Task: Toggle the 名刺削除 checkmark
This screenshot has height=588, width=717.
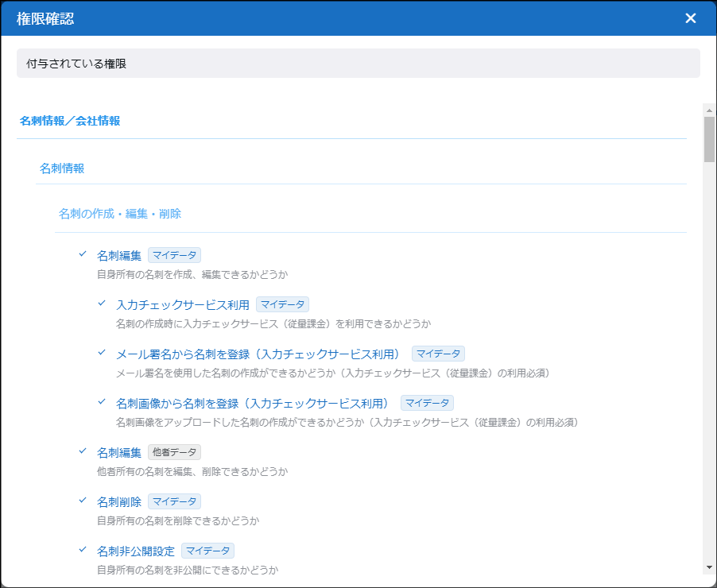Action: (x=83, y=501)
